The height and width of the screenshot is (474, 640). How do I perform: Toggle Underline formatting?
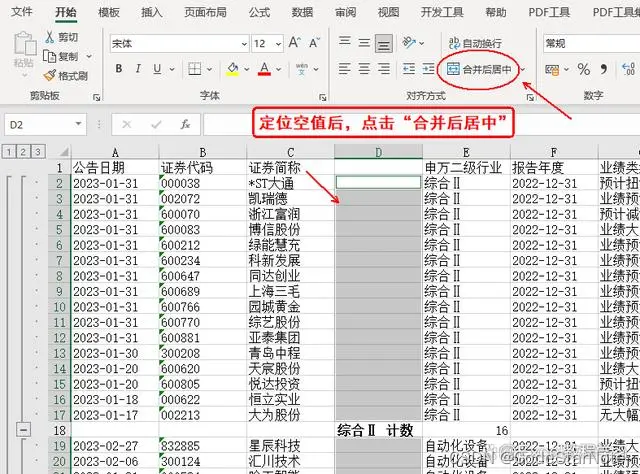(x=157, y=69)
